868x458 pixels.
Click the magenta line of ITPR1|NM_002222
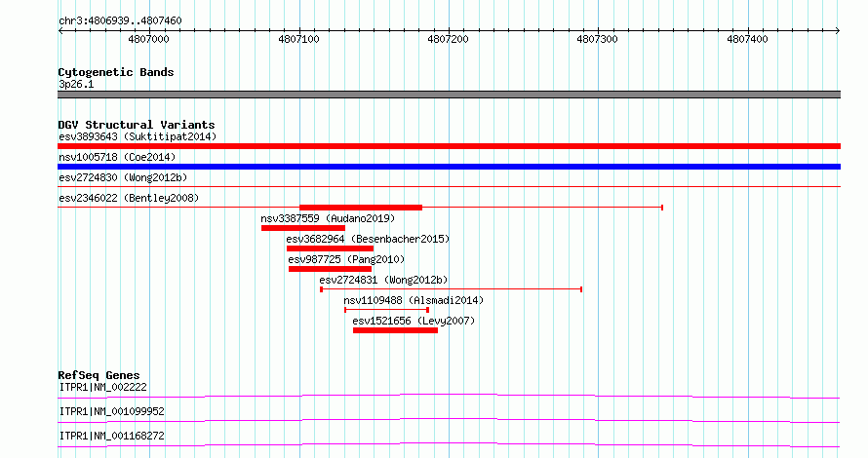(x=449, y=396)
